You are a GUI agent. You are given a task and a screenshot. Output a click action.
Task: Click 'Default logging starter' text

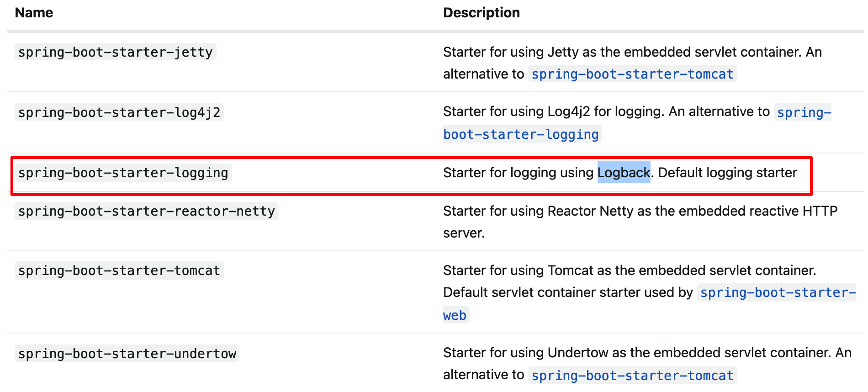[x=727, y=173]
